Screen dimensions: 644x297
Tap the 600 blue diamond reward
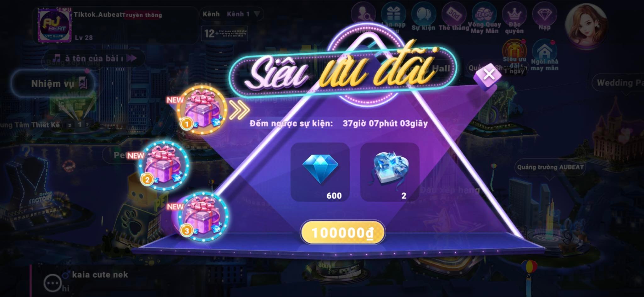point(320,172)
